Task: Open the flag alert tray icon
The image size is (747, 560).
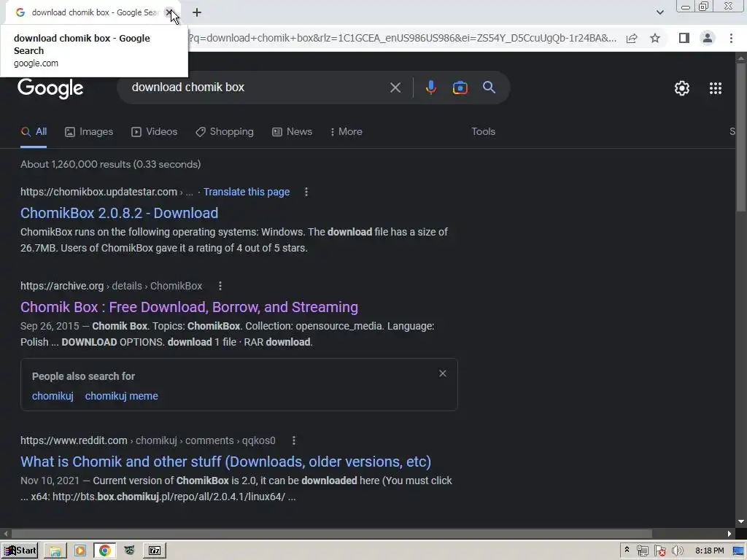Action: 659,551
